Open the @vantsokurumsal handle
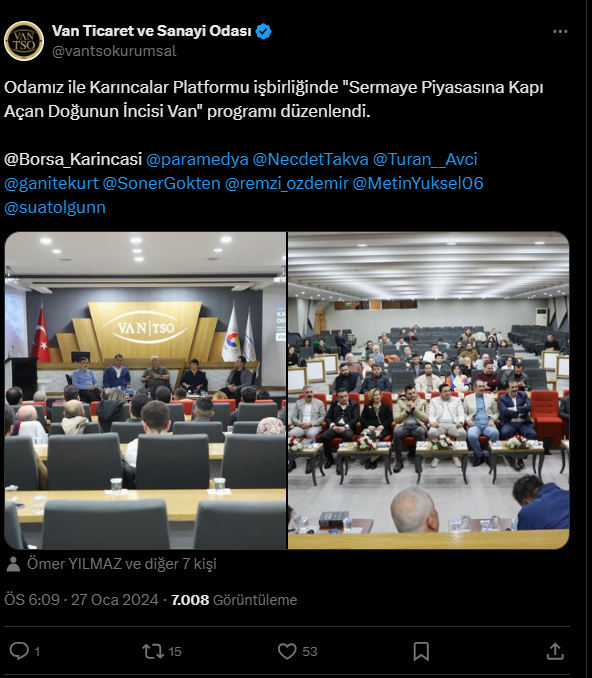 pyautogui.click(x=114, y=51)
